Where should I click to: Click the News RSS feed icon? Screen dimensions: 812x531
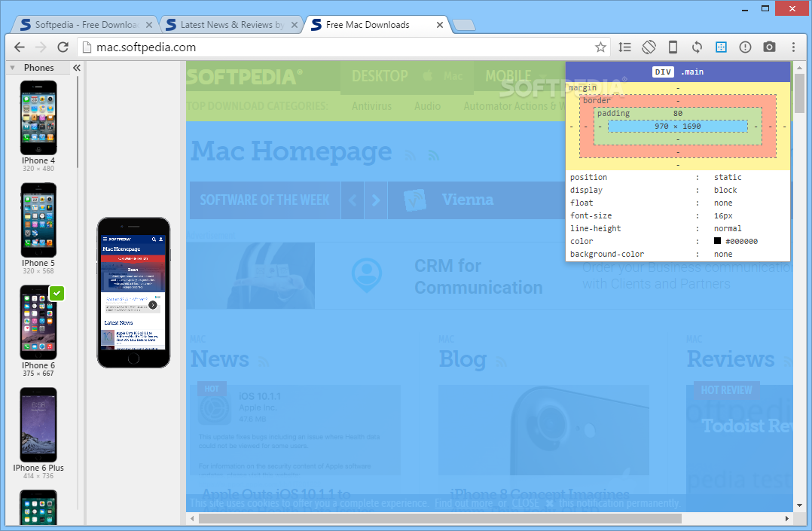click(264, 362)
